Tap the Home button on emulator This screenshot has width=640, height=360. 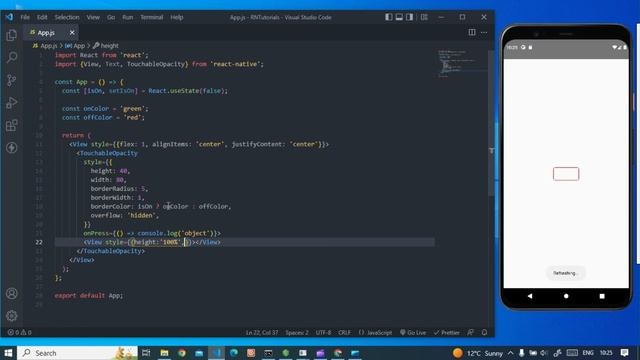(x=566, y=296)
